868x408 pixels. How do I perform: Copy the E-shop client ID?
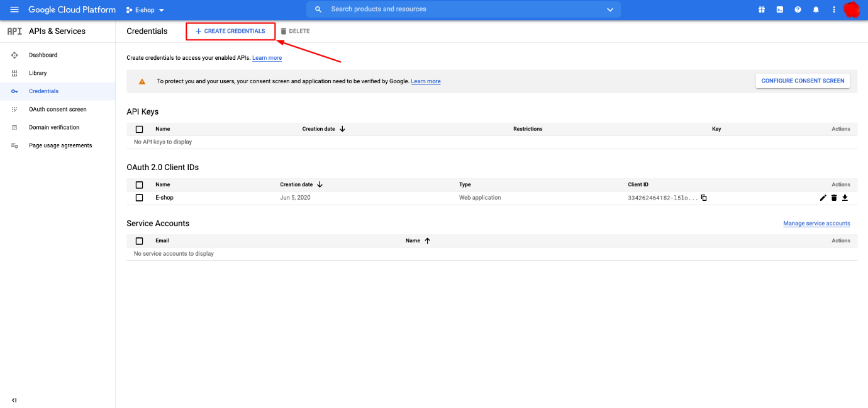click(x=704, y=198)
